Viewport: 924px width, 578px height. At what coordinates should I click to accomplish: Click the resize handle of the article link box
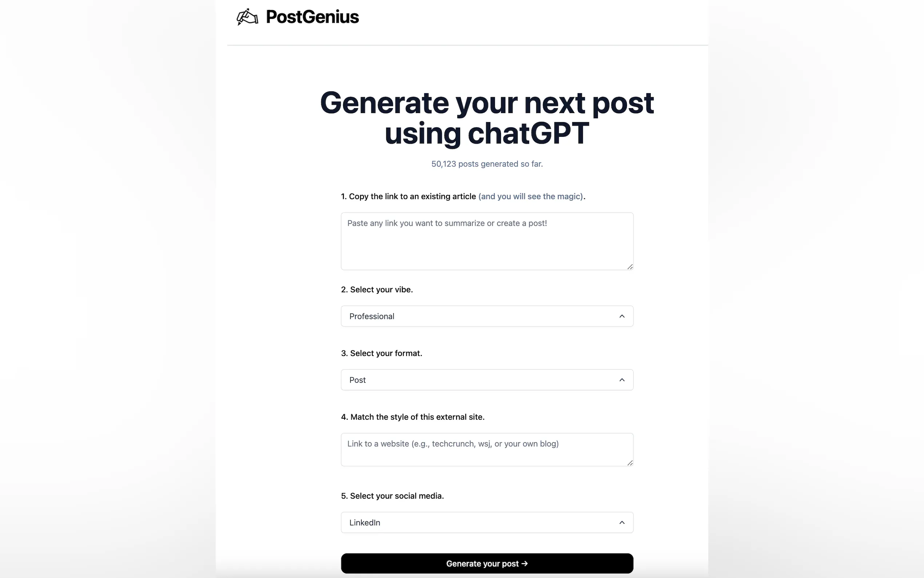click(629, 266)
